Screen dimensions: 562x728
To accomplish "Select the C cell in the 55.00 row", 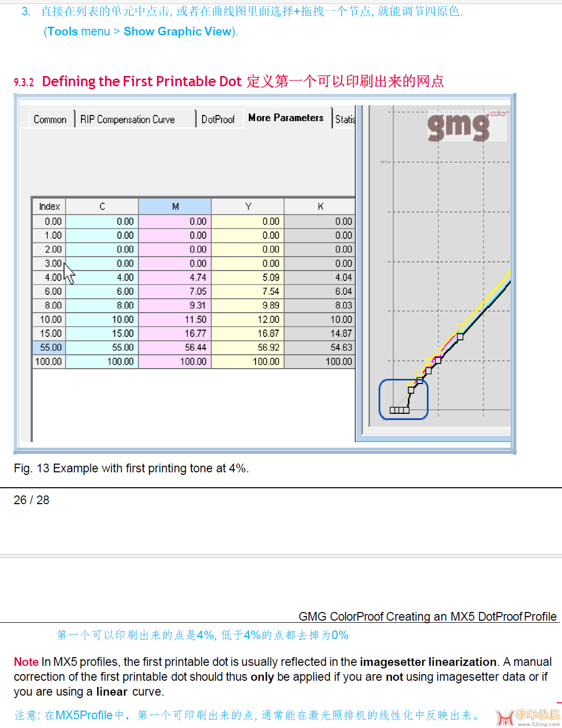I will coord(102,348).
